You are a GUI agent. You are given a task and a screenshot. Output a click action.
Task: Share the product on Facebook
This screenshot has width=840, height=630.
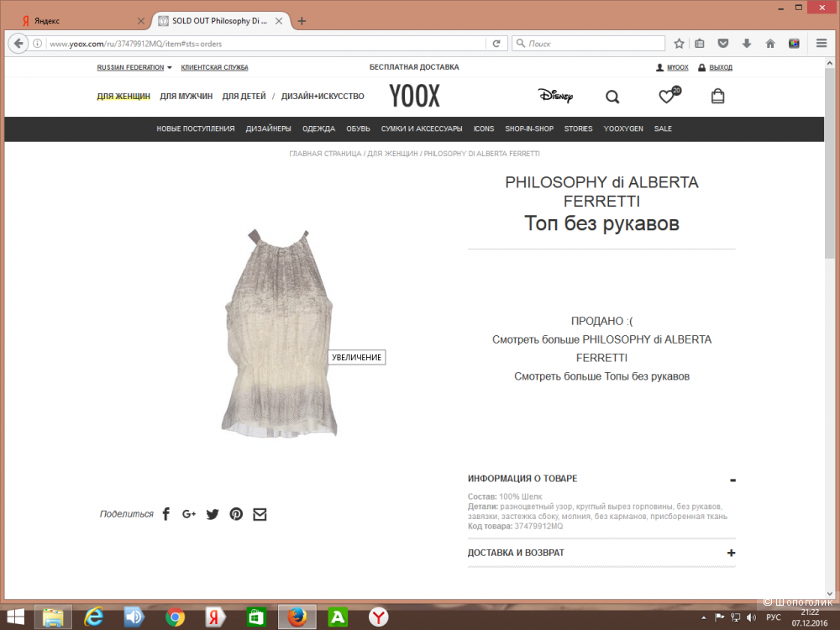click(x=165, y=513)
